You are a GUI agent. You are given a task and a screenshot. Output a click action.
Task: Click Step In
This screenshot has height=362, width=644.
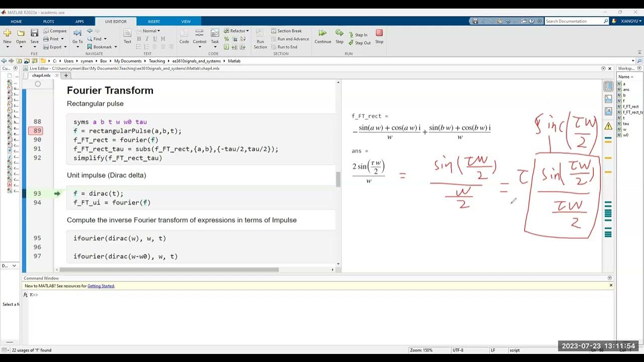(358, 35)
